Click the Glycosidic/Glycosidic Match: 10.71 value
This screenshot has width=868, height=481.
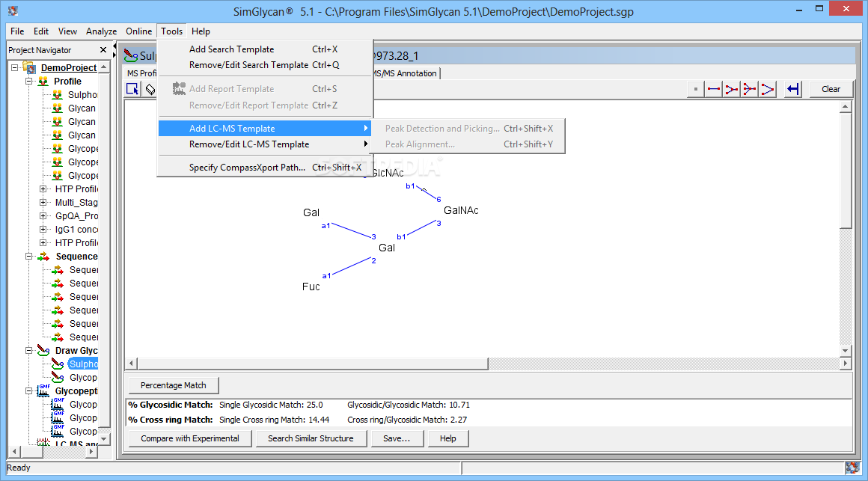coord(409,405)
